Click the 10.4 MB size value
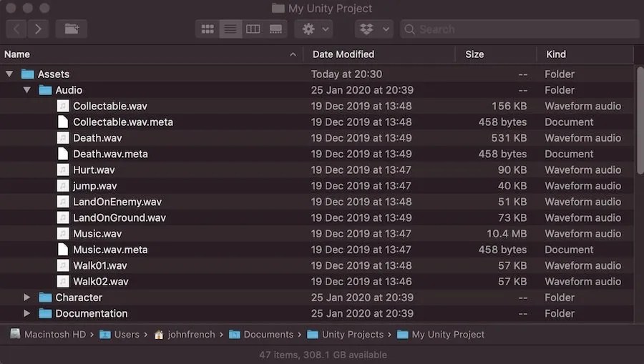Viewport: 644px width, 364px height. [x=507, y=234]
